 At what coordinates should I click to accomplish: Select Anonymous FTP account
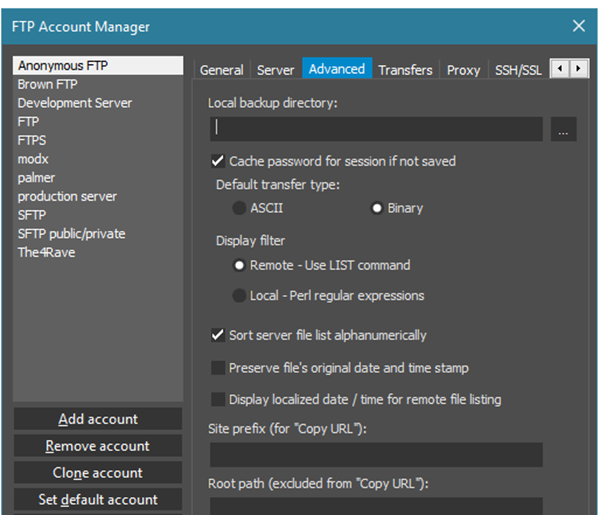coord(98,65)
